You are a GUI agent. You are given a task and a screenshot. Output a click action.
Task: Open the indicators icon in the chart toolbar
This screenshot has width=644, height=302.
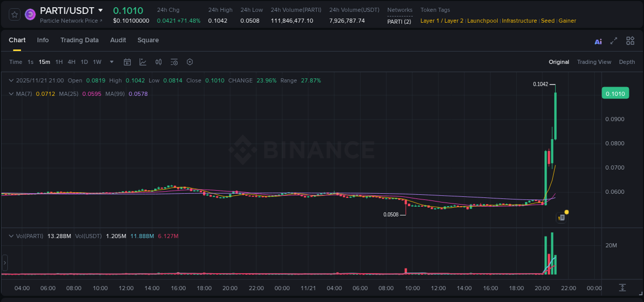tap(158, 61)
